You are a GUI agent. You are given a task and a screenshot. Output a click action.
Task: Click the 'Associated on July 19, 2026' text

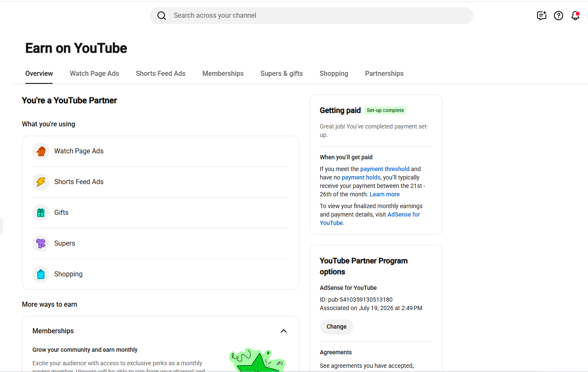[371, 308]
